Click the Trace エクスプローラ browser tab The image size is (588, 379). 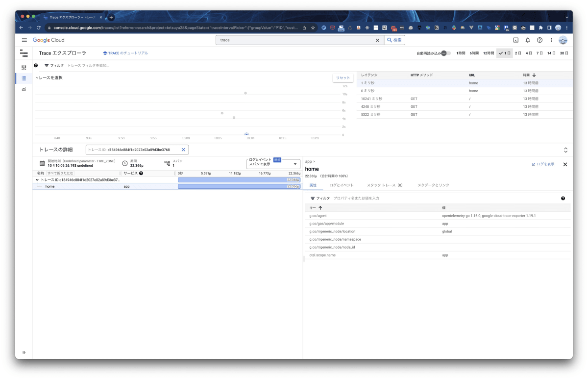[x=73, y=17]
